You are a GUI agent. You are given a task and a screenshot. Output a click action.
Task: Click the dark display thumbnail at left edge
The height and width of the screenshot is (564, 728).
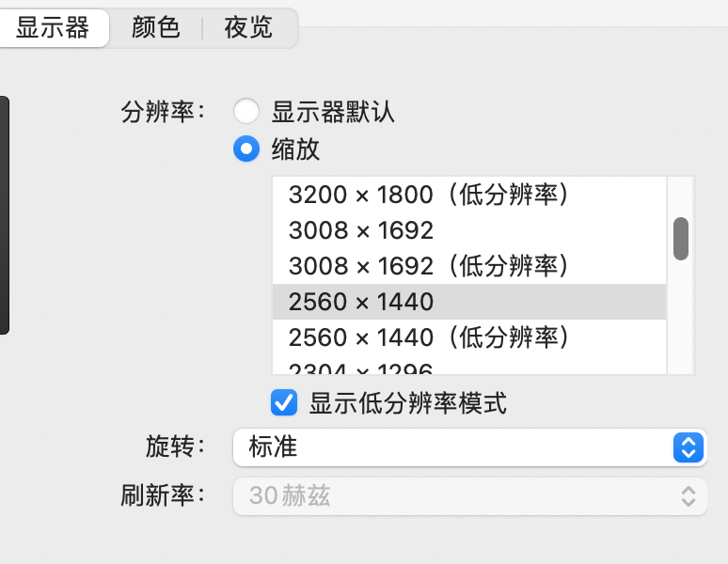4,215
